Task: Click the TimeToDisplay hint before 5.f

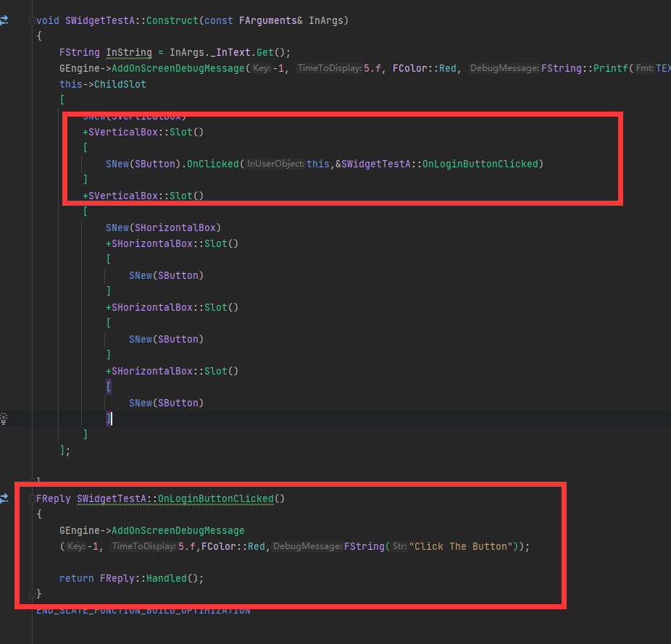Action: point(330,68)
